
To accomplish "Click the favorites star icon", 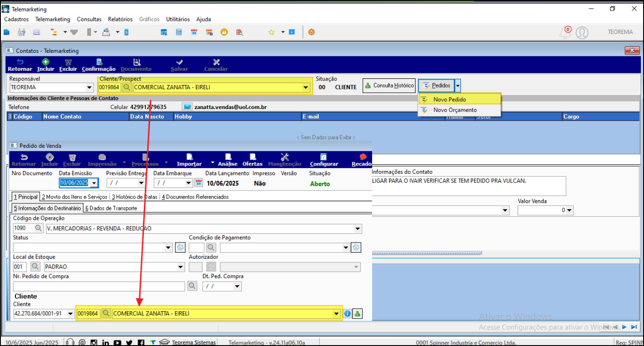I will click(272, 32).
